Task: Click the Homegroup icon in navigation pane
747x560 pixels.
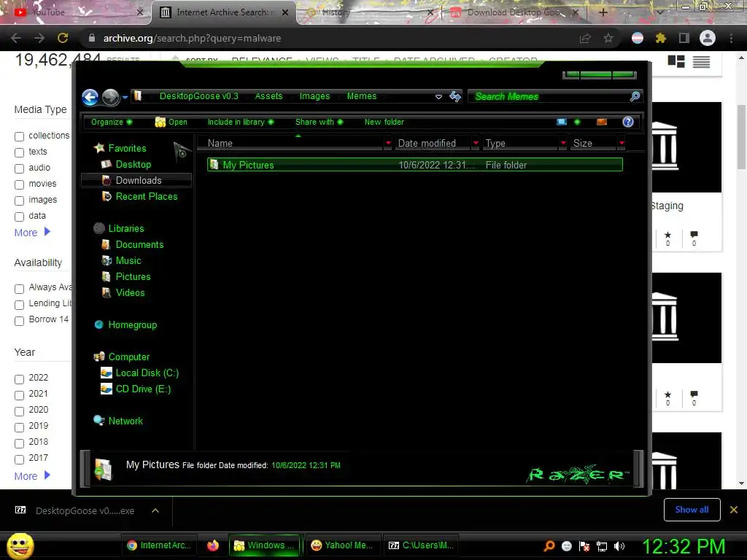Action: coord(99,324)
